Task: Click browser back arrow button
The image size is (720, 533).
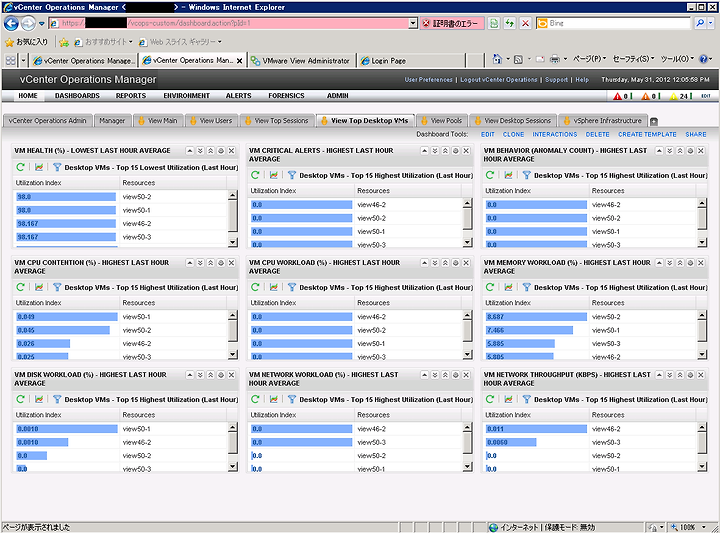Action: 11,23
